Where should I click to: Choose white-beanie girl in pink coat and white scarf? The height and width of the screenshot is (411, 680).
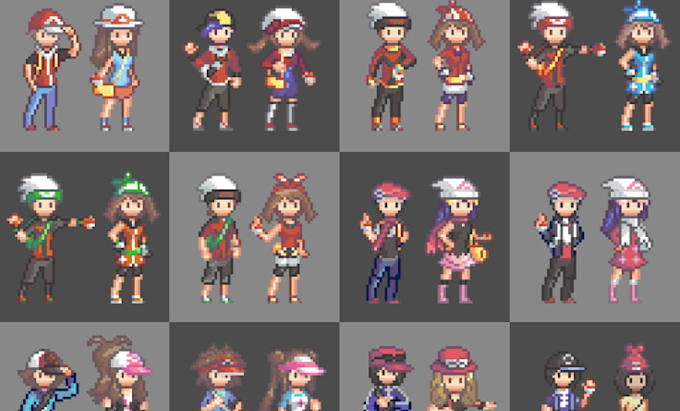(626, 240)
